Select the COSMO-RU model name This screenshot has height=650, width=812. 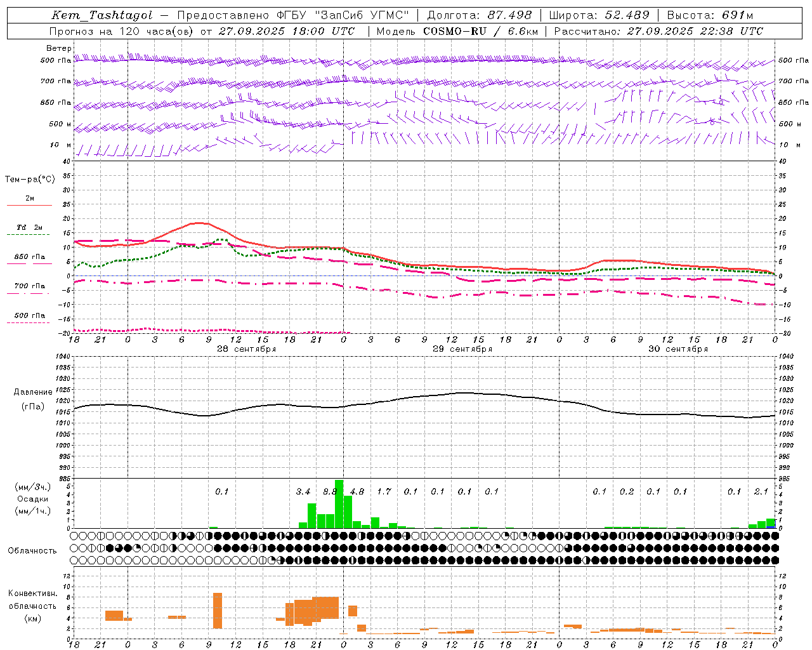click(x=455, y=31)
